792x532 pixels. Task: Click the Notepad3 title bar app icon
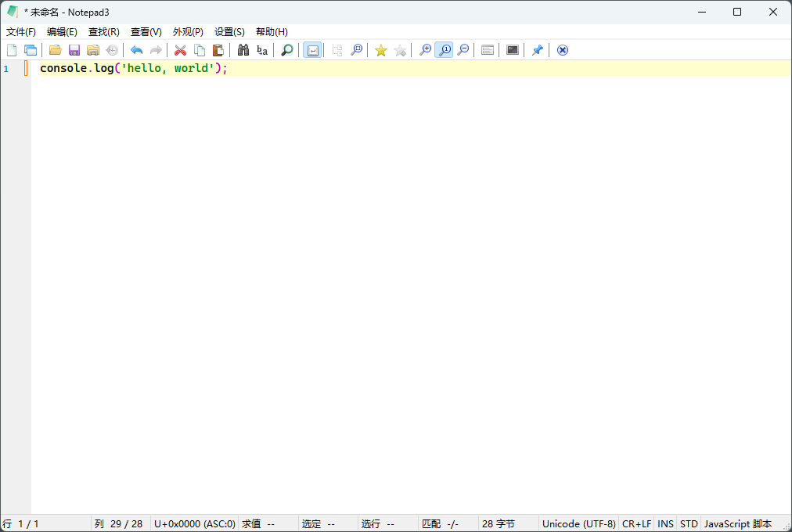[13, 12]
